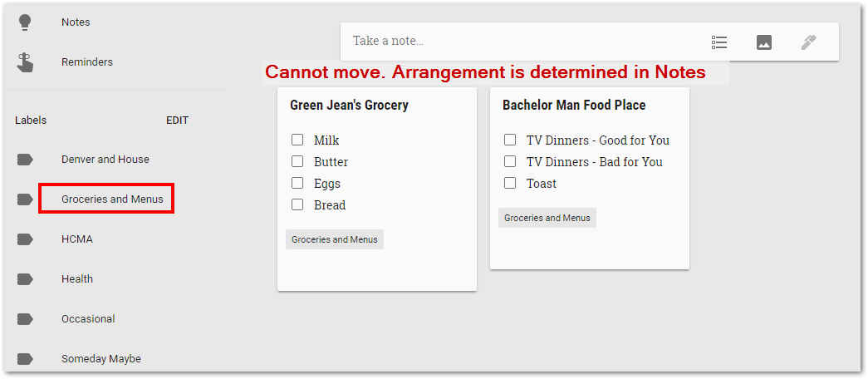Click the HCMA label tag icon
Image resolution: width=868 pixels, height=379 pixels.
25,239
